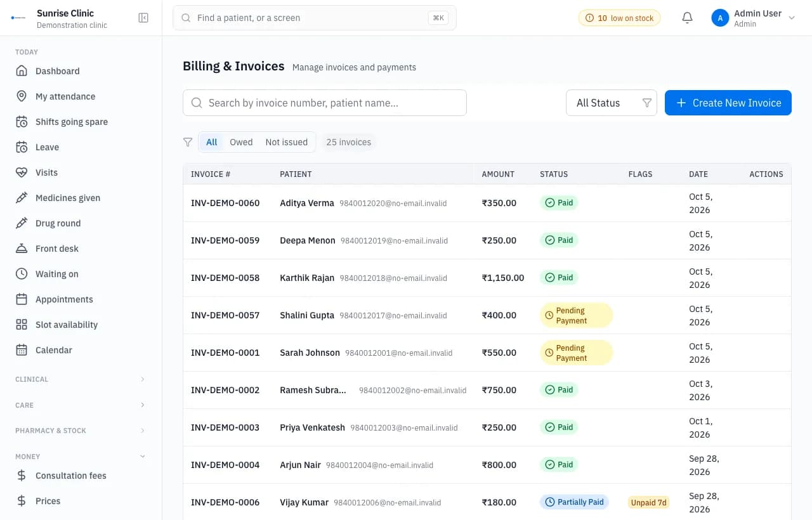
Task: Click Create New Invoice button
Action: (x=728, y=103)
